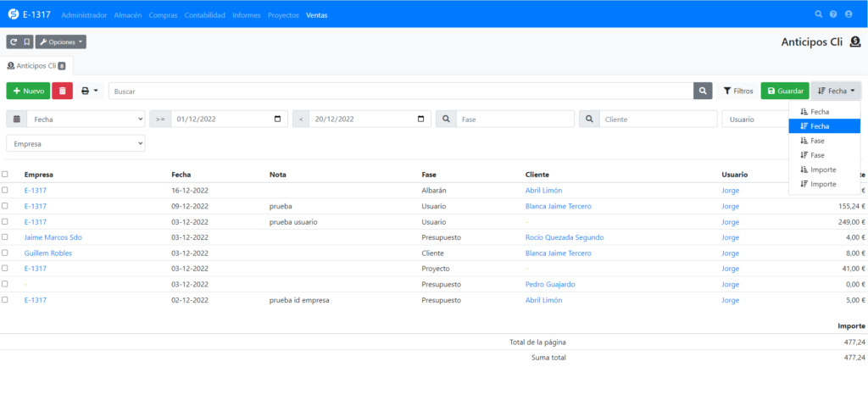Open the user account icon in navbar
Viewport: 868px width, 406px height.
(x=849, y=14)
